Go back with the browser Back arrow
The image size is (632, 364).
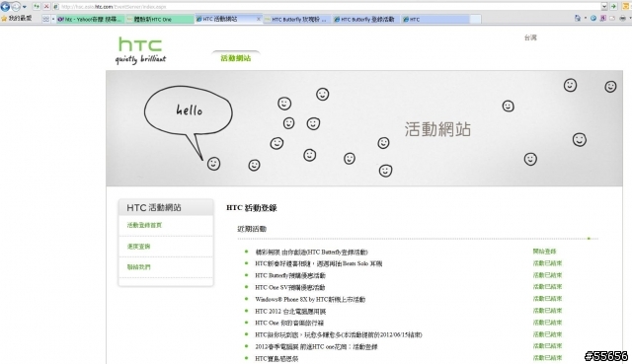tap(5, 7)
